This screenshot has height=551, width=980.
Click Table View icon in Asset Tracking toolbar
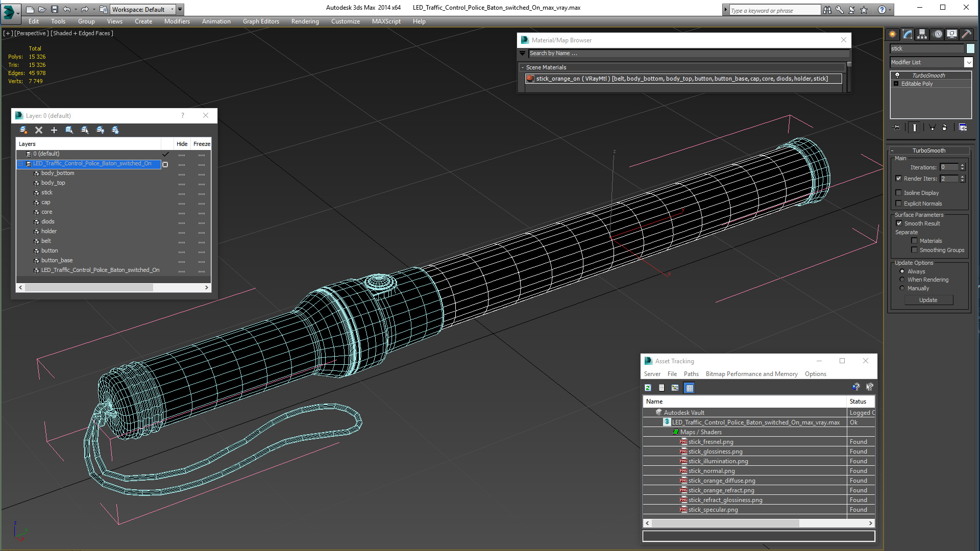click(690, 388)
